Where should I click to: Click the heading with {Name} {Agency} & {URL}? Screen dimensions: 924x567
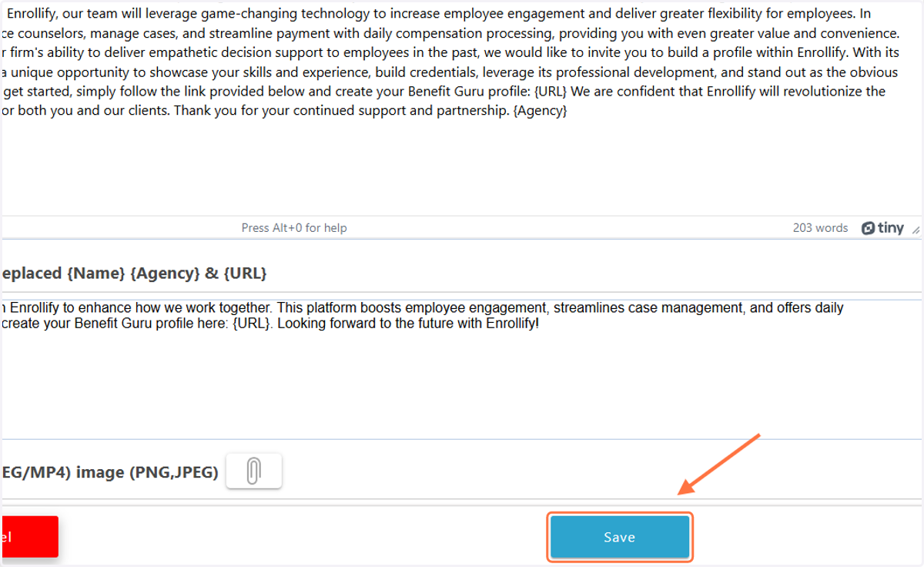pyautogui.click(x=133, y=273)
